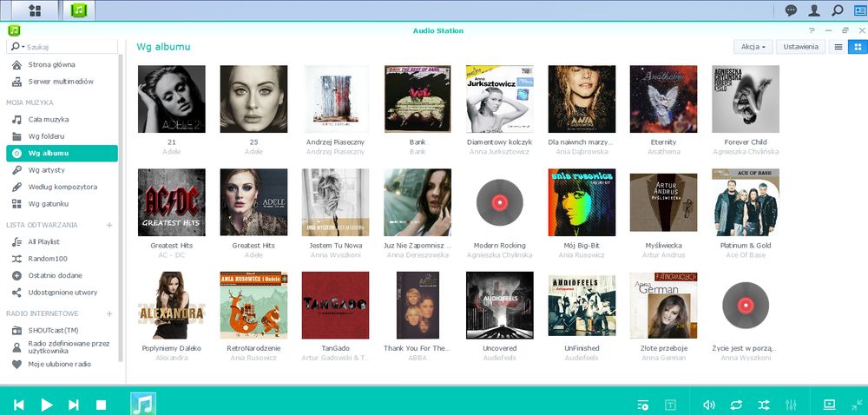This screenshot has width=868, height=415.
Task: Click the help question mark icon
Action: [x=812, y=31]
